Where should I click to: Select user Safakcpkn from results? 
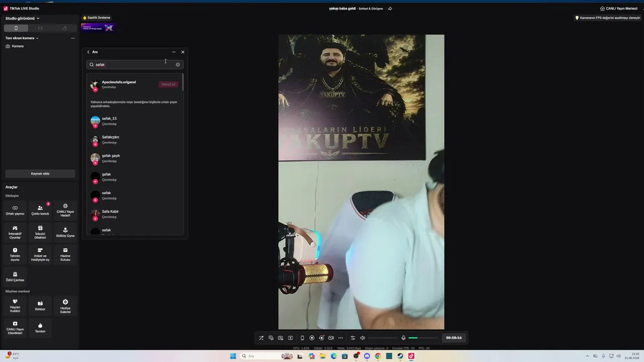pyautogui.click(x=135, y=140)
